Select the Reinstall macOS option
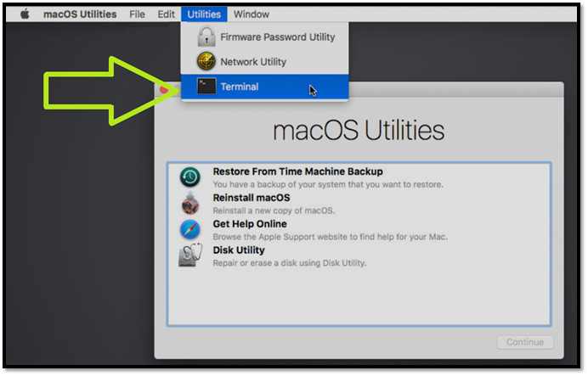588x376 pixels. (x=359, y=204)
